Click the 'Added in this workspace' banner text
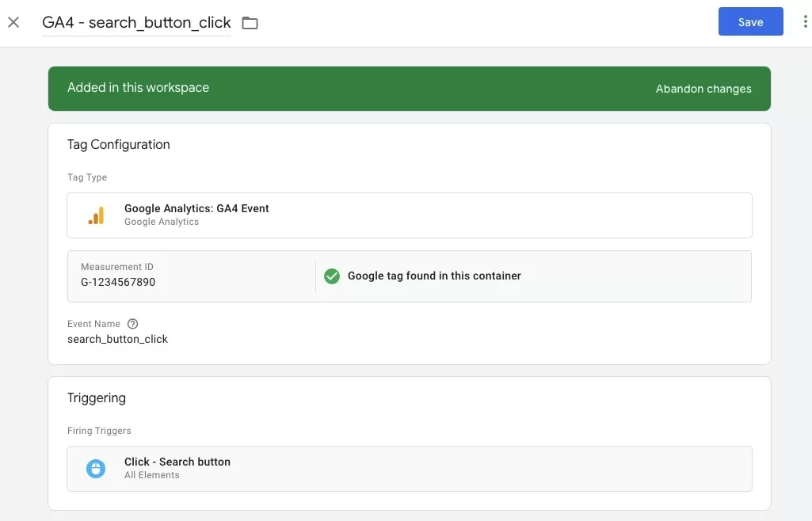 click(x=138, y=88)
